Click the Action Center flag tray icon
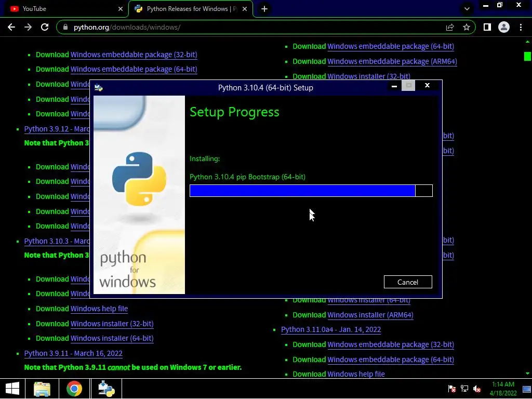The width and height of the screenshot is (532, 399). [x=451, y=389]
